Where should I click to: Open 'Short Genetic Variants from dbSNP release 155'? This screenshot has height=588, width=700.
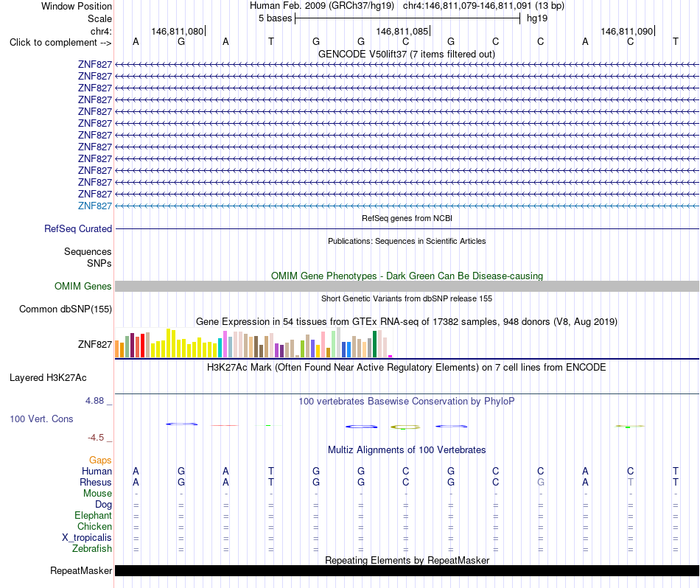(407, 298)
